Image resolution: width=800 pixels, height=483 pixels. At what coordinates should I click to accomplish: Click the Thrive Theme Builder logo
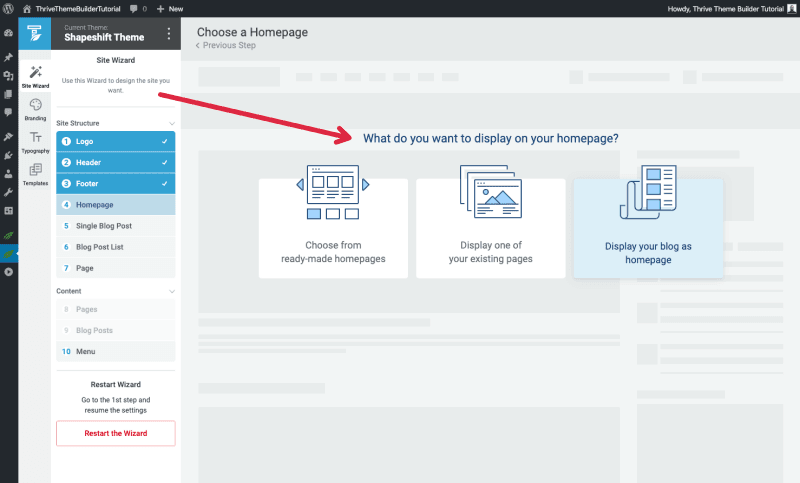point(35,33)
